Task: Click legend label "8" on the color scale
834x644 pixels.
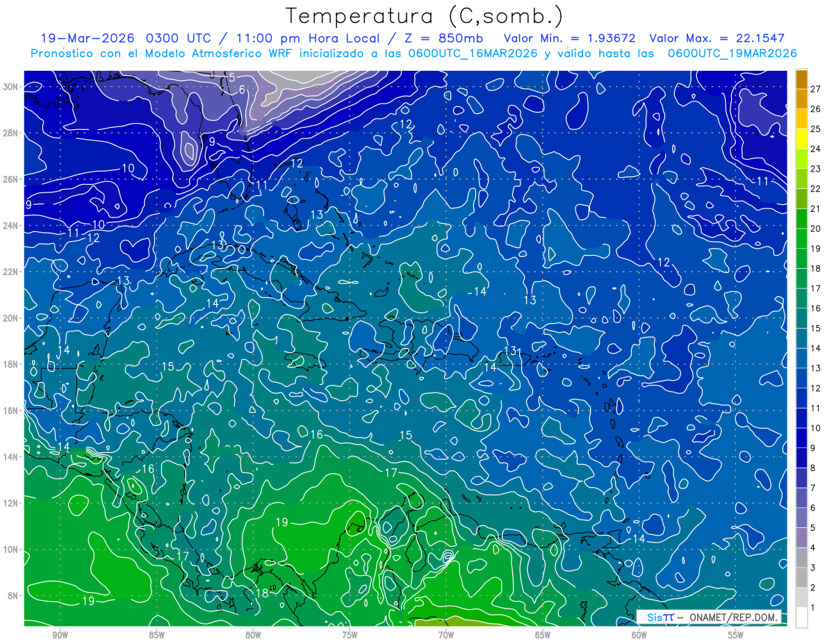Action: click(813, 468)
